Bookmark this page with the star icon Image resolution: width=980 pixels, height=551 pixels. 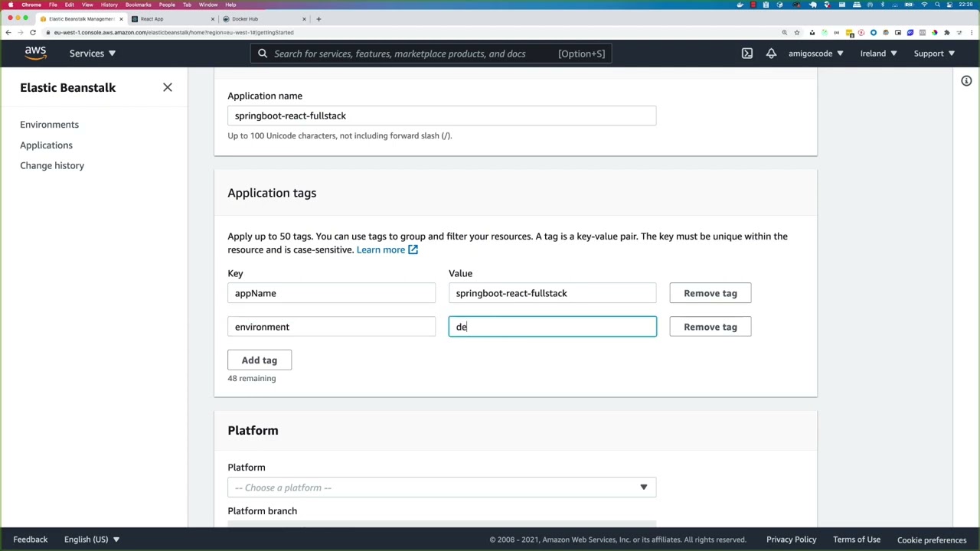pos(797,32)
